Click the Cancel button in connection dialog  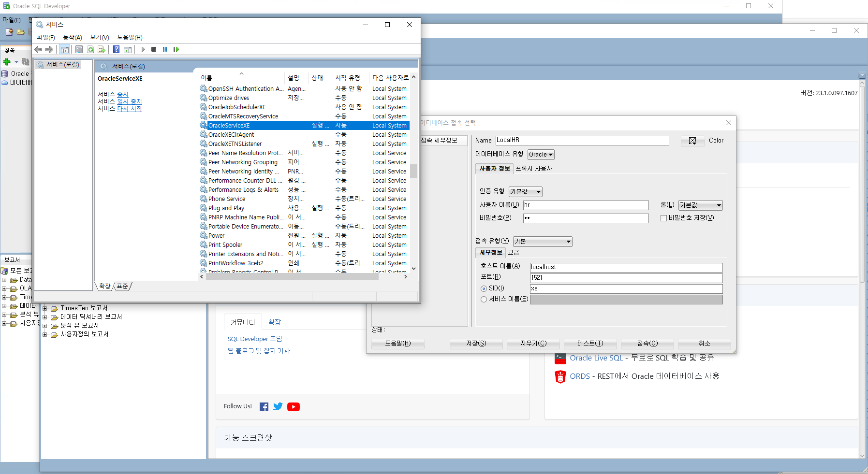pyautogui.click(x=705, y=344)
